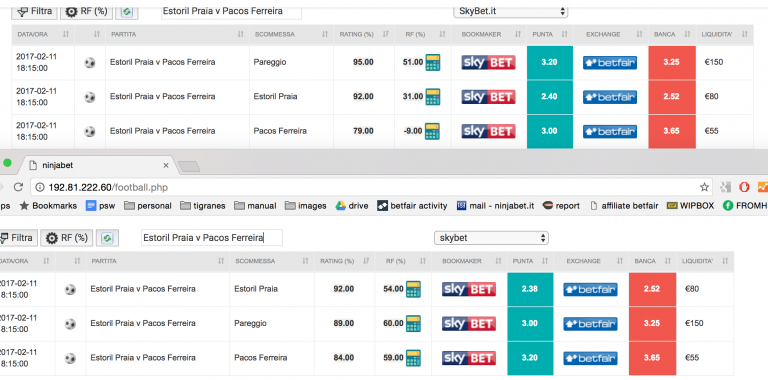Open the betfair activity bookmark

412,206
